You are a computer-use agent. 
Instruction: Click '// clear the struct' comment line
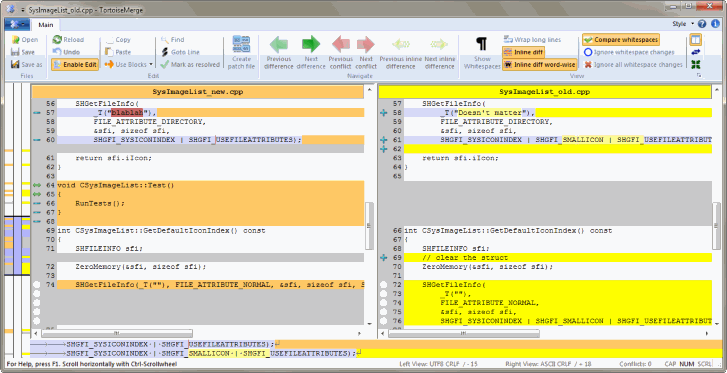(557, 257)
